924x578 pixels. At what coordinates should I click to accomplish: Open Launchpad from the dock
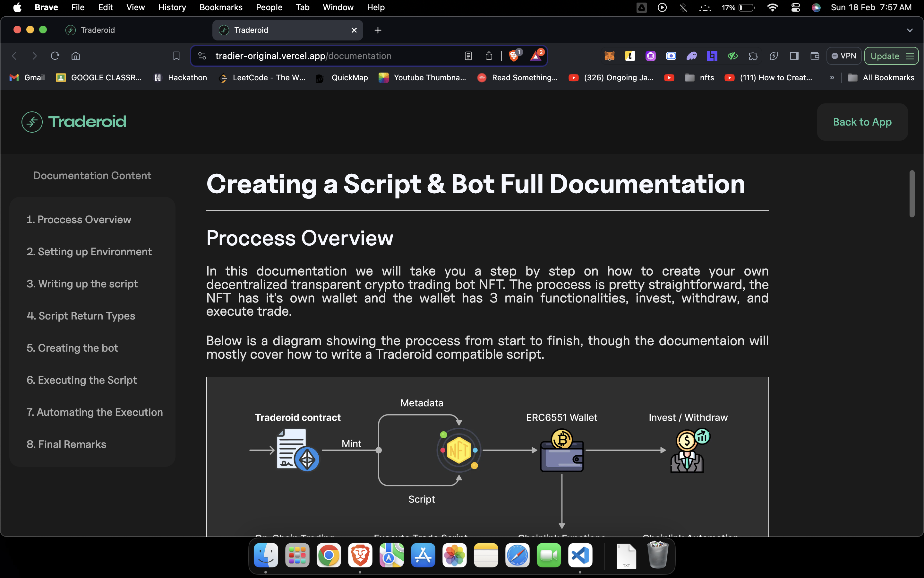297,555
